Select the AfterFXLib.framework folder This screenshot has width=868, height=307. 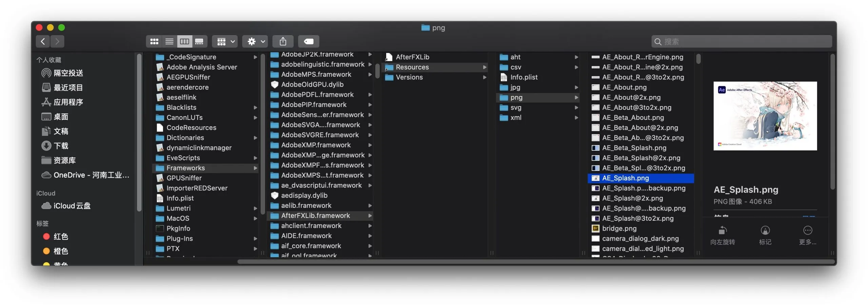pyautogui.click(x=320, y=216)
